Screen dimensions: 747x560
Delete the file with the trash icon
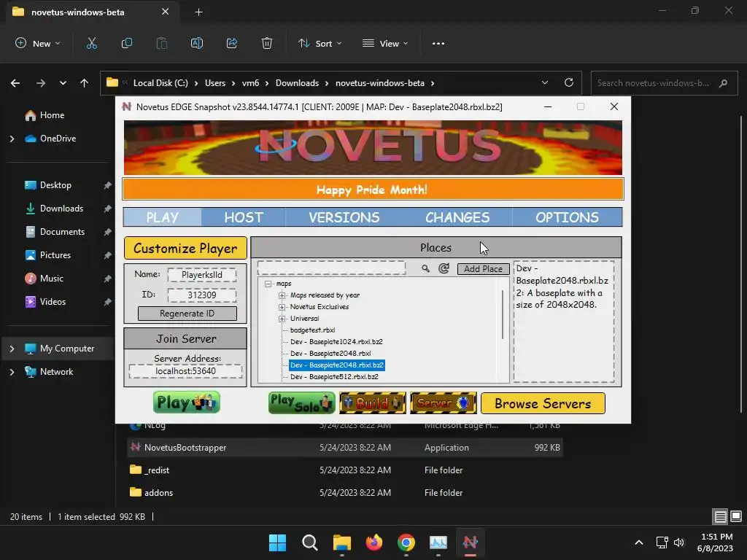267,43
